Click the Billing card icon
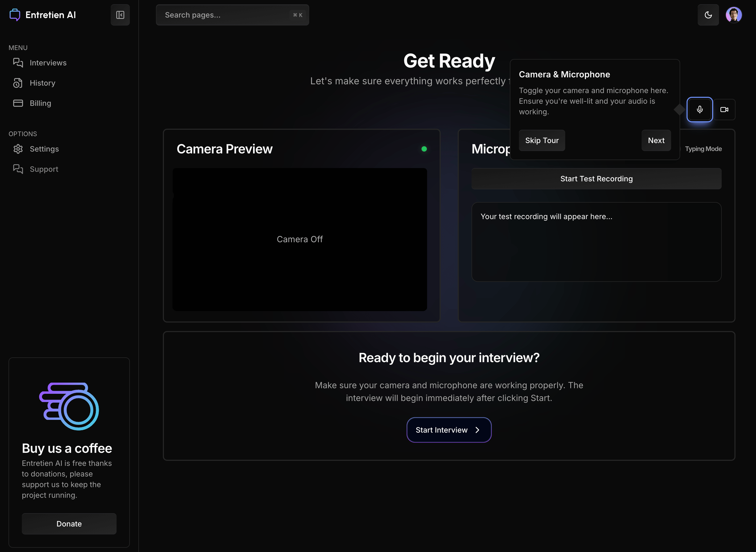This screenshot has height=552, width=756. pos(18,103)
